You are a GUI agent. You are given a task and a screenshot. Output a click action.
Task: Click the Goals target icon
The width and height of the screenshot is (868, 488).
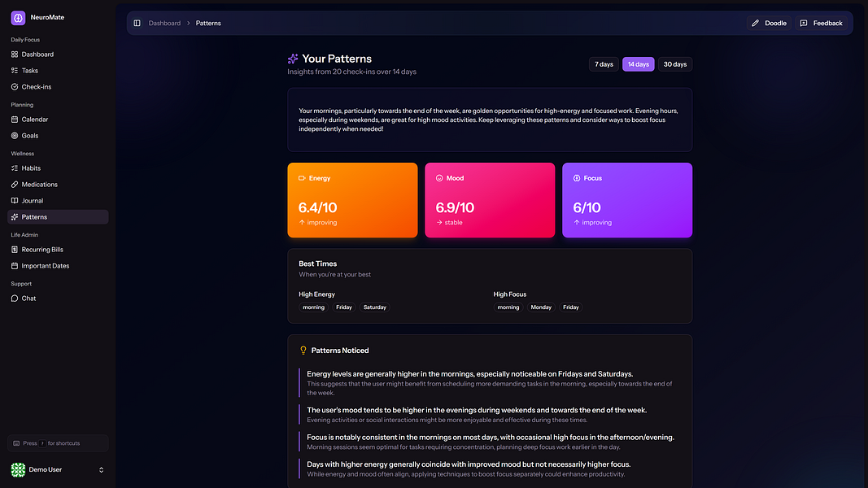[15, 136]
